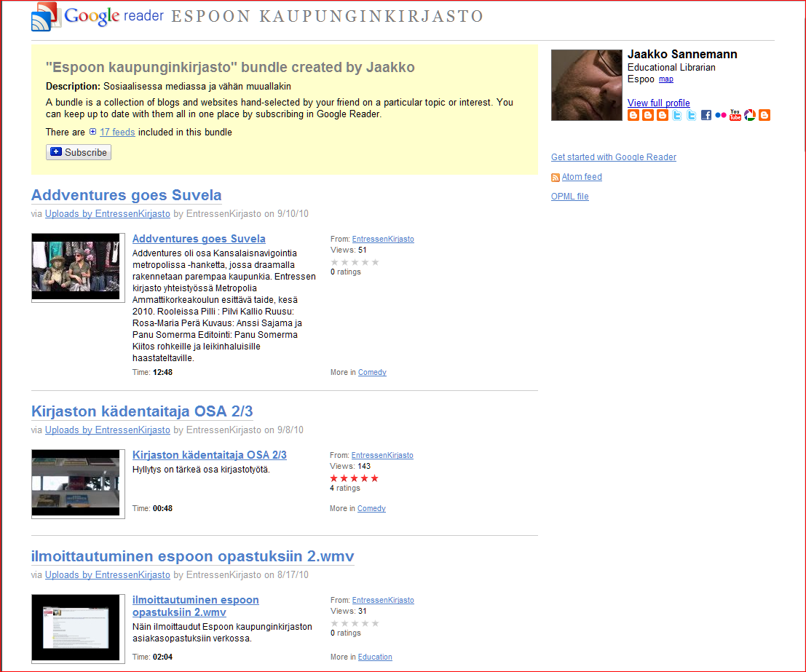Open EntressenKirjasto link above Views: 51
The height and width of the screenshot is (672, 806).
click(383, 239)
